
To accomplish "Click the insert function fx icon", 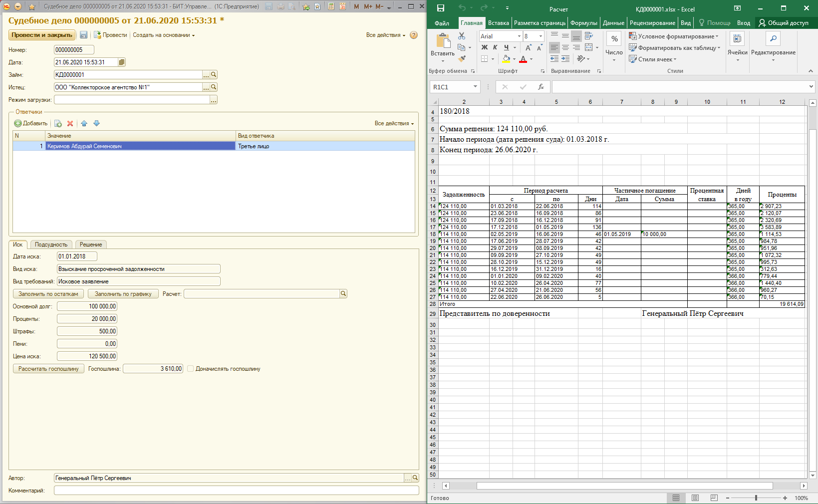I will (x=541, y=87).
